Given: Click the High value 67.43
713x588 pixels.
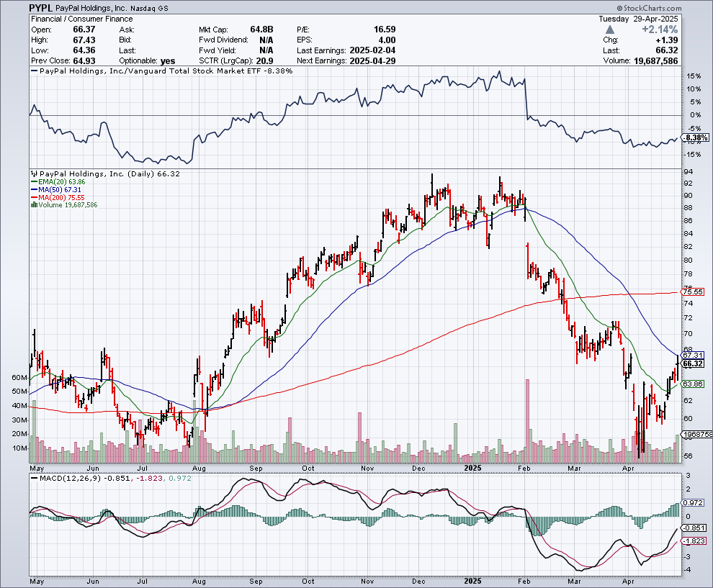Looking at the screenshot, I should point(84,40).
